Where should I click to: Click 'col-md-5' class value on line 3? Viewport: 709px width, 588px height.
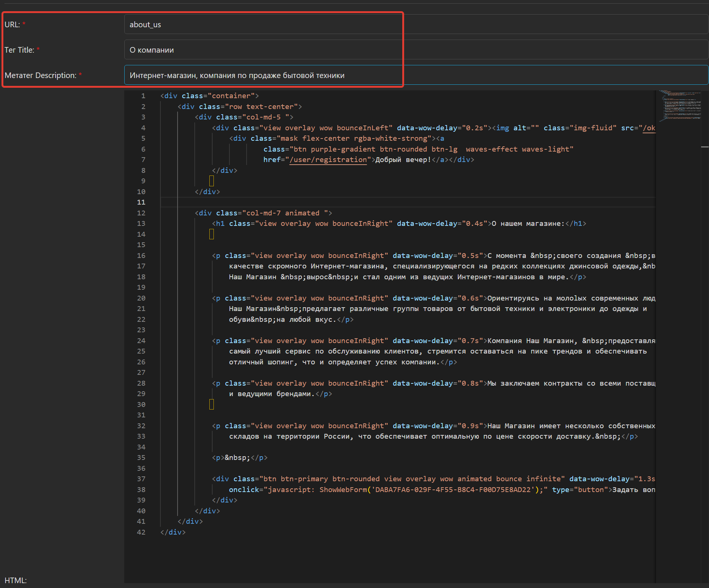coord(263,117)
